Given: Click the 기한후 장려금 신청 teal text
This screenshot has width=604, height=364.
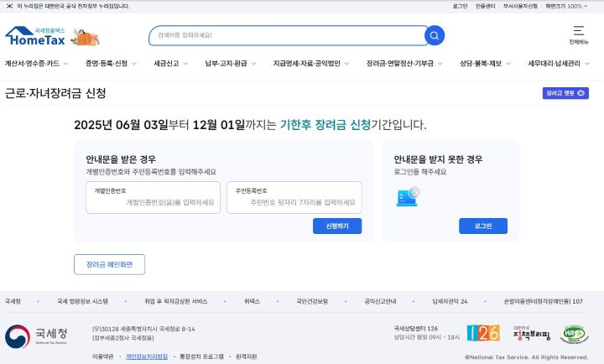Looking at the screenshot, I should [325, 125].
